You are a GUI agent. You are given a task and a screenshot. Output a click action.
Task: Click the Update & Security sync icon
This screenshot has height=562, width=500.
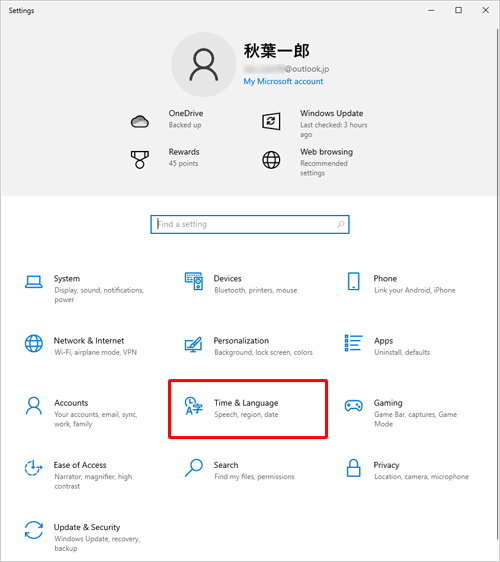34,530
